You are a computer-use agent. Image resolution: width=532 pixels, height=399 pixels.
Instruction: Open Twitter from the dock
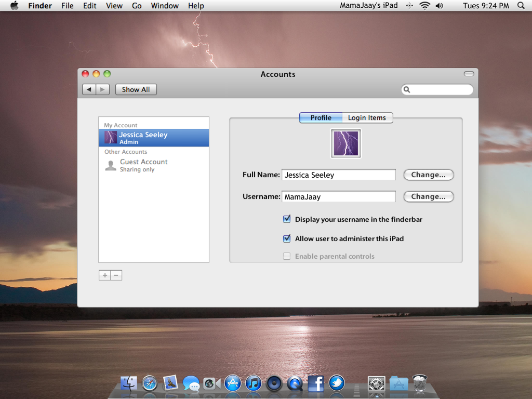(337, 383)
